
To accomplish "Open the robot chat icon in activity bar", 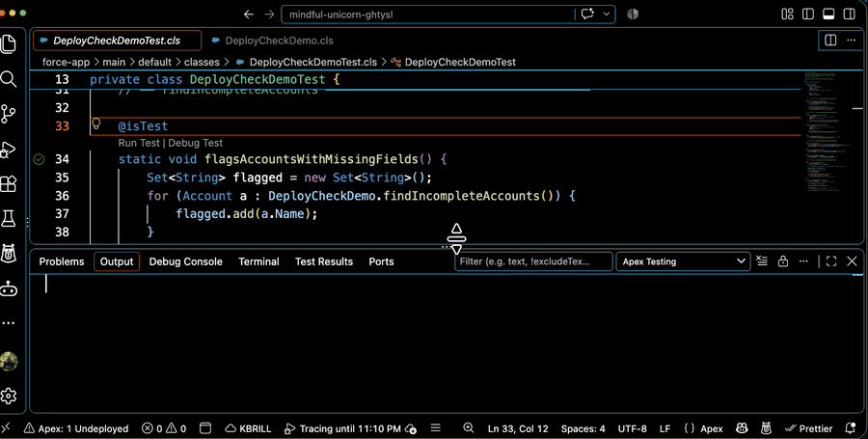I will pyautogui.click(x=9, y=288).
